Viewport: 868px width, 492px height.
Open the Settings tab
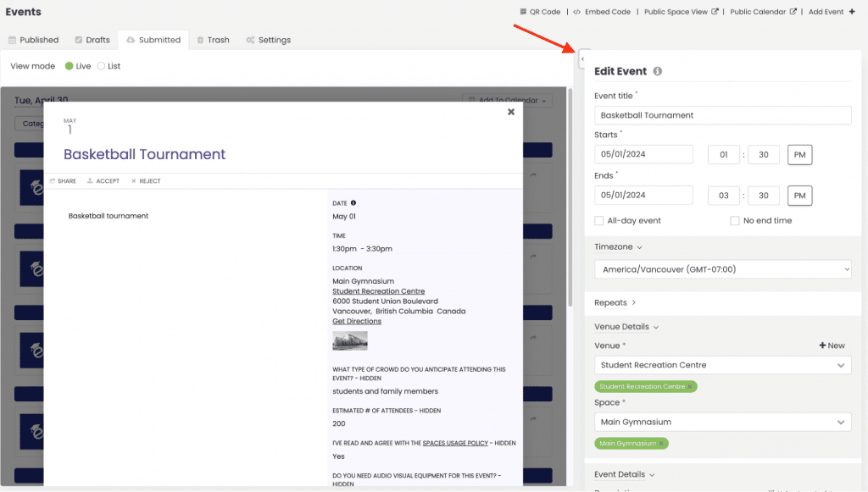[268, 40]
